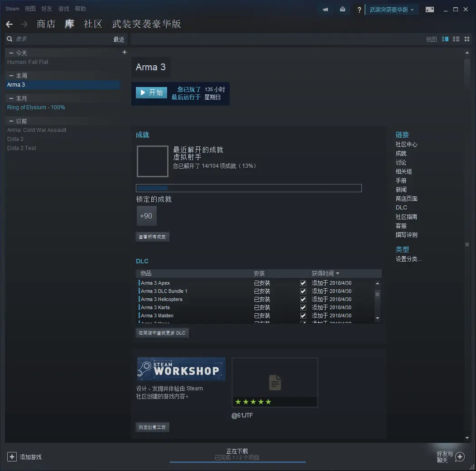The width and height of the screenshot is (476, 471).
Task: Open the 商店页面 link
Action: 406,199
